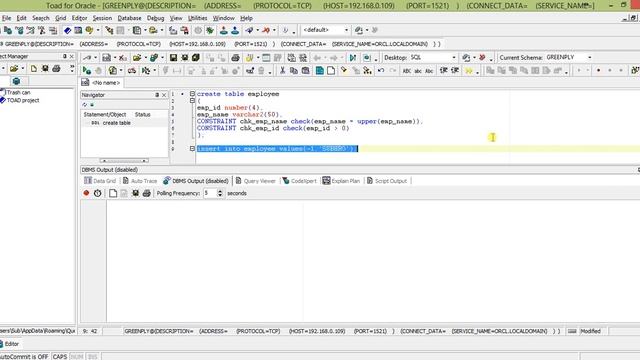This screenshot has height=360, width=640.
Task: Open the Database menu
Action: pyautogui.click(x=129, y=18)
